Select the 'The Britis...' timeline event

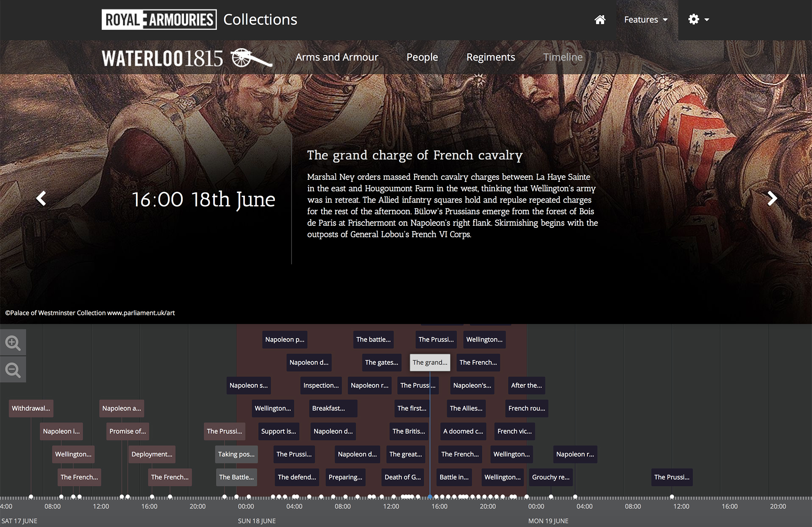[x=409, y=431]
